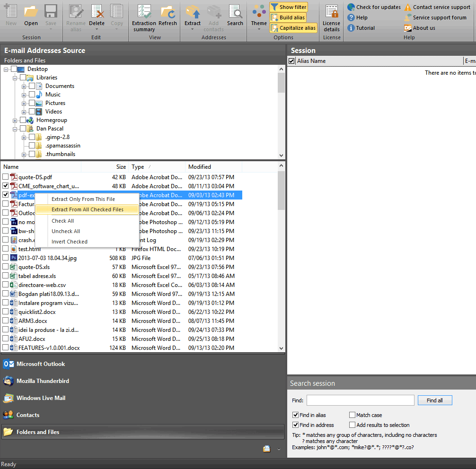Expand the Documents tree node
The width and height of the screenshot is (476, 469).
(24, 87)
